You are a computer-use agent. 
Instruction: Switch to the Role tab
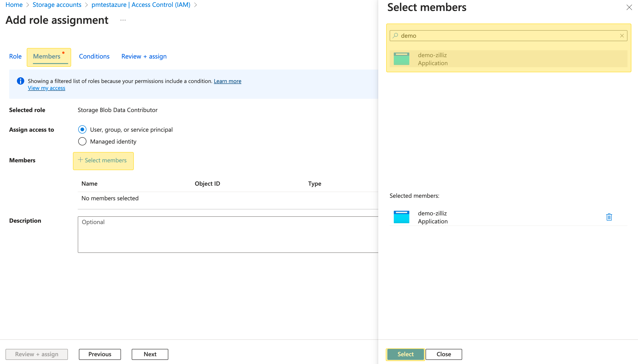click(x=15, y=56)
